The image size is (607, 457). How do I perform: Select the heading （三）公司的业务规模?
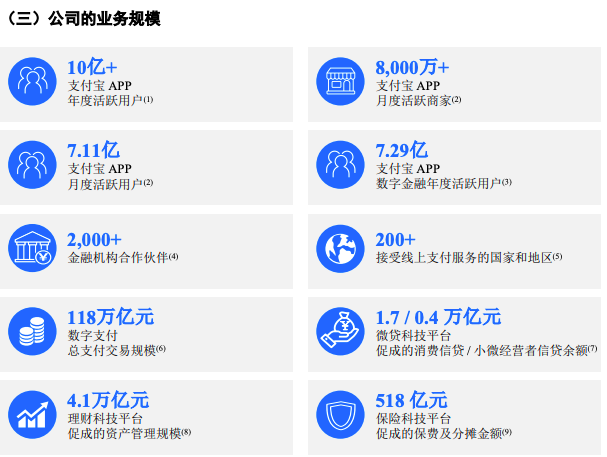[x=83, y=19]
